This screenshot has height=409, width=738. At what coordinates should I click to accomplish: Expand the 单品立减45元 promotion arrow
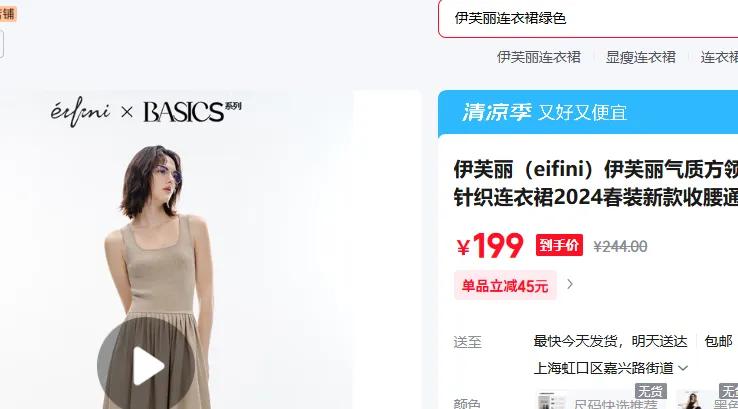point(570,284)
